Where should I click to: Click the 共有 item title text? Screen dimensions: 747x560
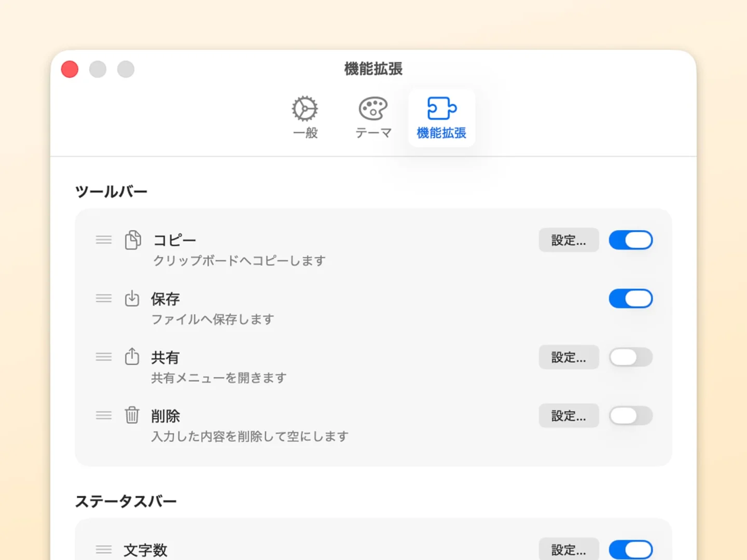tap(165, 357)
